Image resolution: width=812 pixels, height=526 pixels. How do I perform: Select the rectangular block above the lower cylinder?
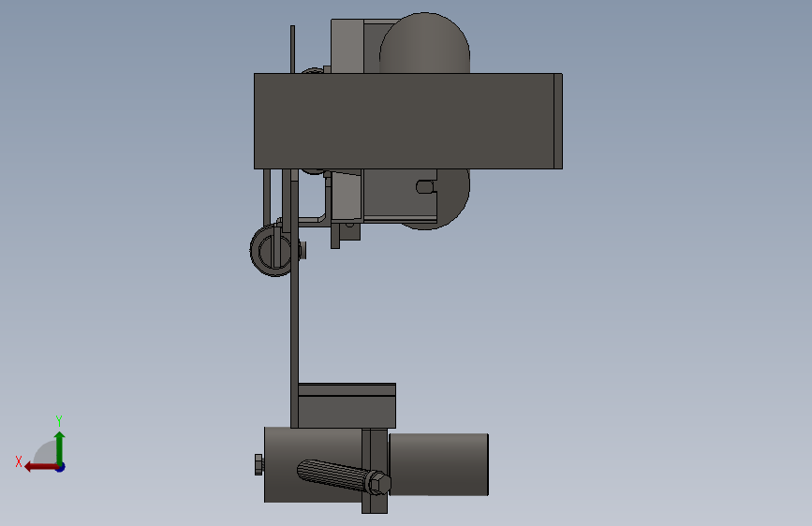click(347, 406)
